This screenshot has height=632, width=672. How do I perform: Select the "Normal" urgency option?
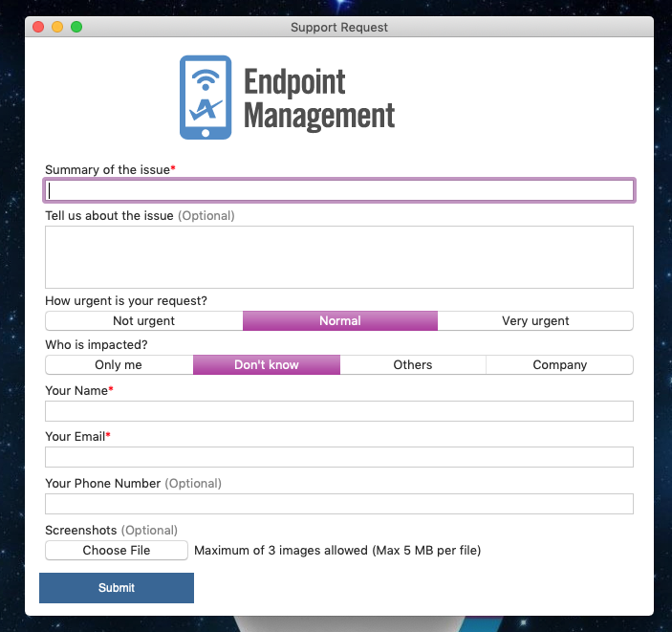(x=339, y=321)
